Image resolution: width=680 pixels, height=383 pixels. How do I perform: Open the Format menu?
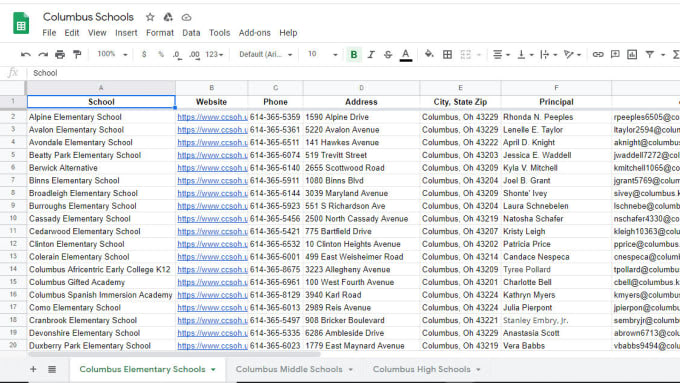click(160, 33)
